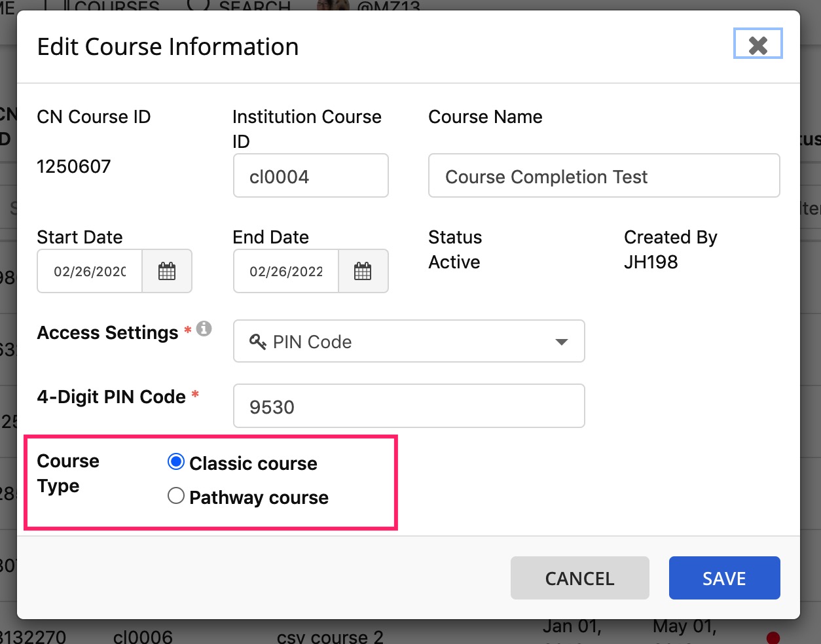Click the Access Settings info icon
This screenshot has height=644, width=821.
(x=204, y=329)
